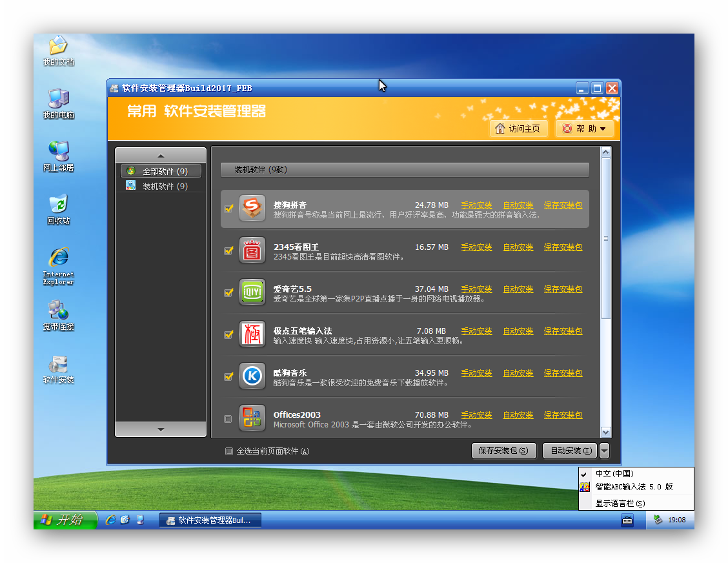Viewport: 728px width, 563px height.
Task: Click the 70.88 MB size of Offices2003
Action: coord(431,415)
